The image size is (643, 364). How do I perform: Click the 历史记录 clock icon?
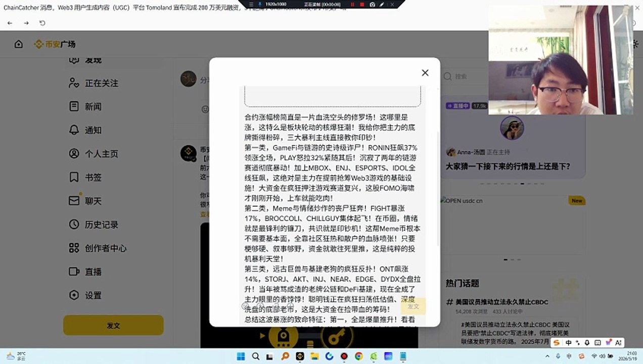(74, 224)
